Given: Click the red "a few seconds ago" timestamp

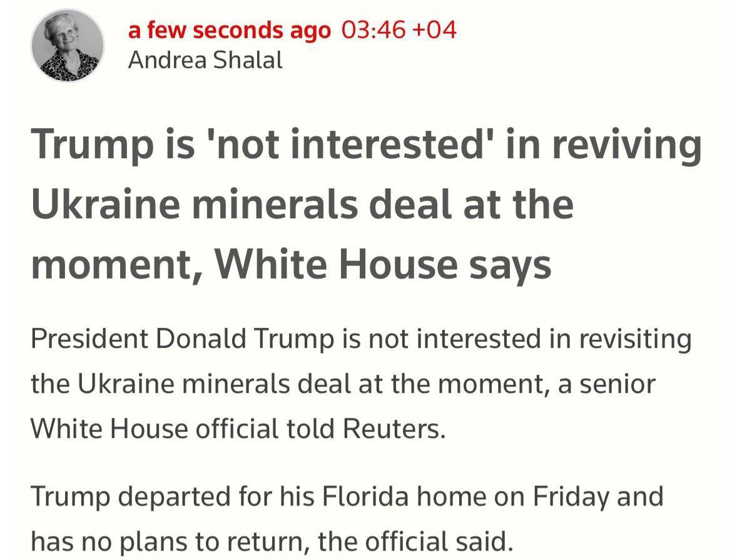Looking at the screenshot, I should click(x=229, y=30).
